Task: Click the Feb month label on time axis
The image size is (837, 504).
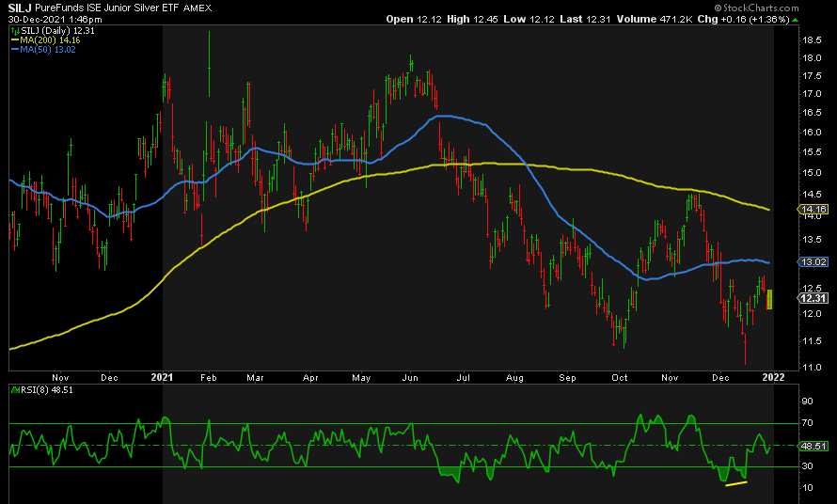Action: point(209,377)
